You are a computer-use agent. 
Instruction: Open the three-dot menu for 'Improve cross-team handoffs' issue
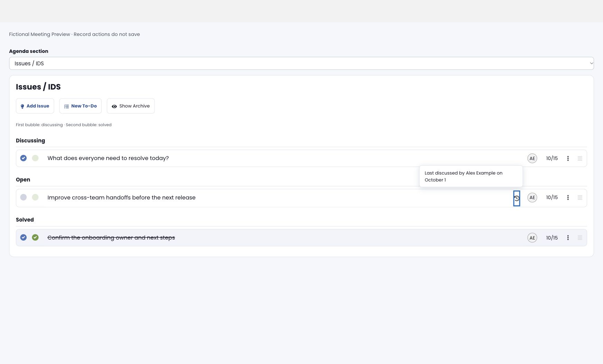(x=568, y=197)
